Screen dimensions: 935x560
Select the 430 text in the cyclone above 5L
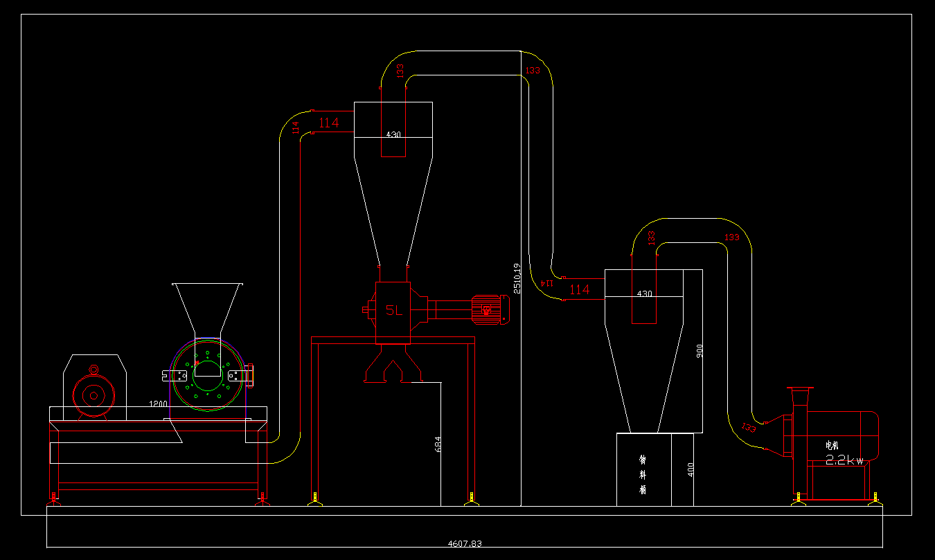[x=393, y=134]
